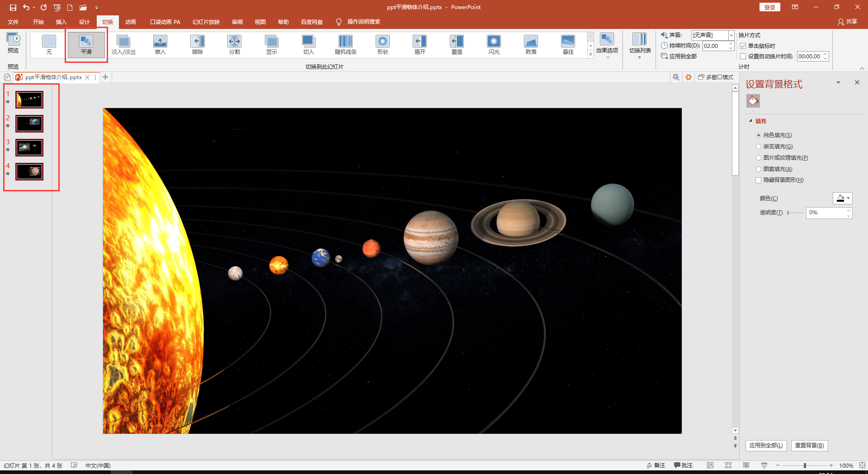Check 隐藏背景图形 hide background graphics

click(759, 180)
